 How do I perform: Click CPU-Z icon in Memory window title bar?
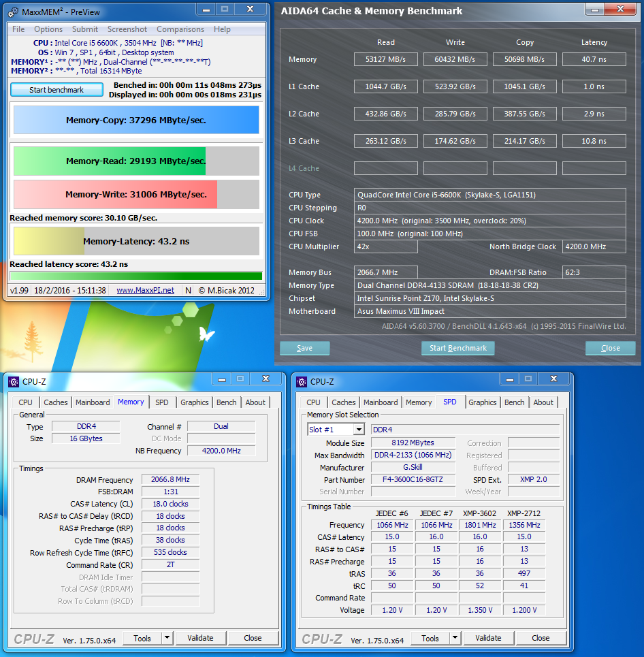coord(14,382)
